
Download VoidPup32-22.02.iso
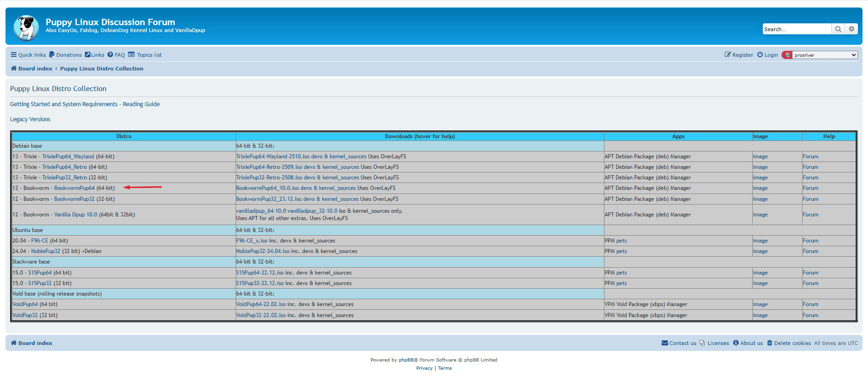coord(261,315)
